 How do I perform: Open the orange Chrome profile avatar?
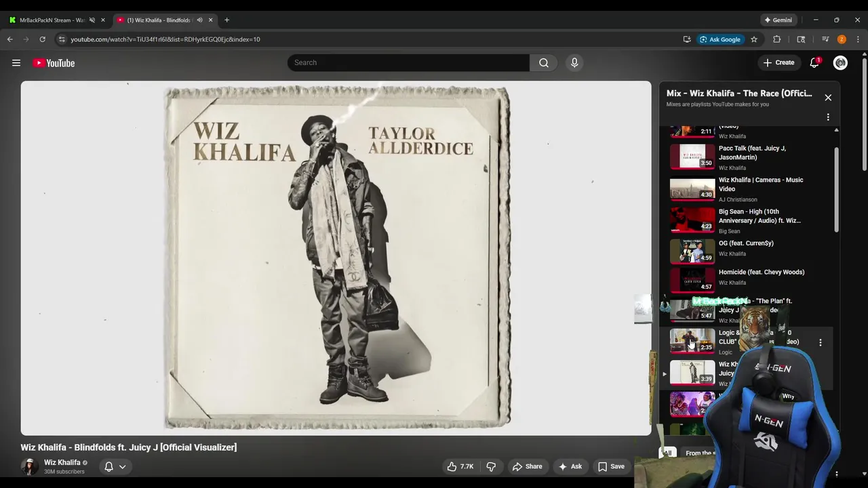842,39
